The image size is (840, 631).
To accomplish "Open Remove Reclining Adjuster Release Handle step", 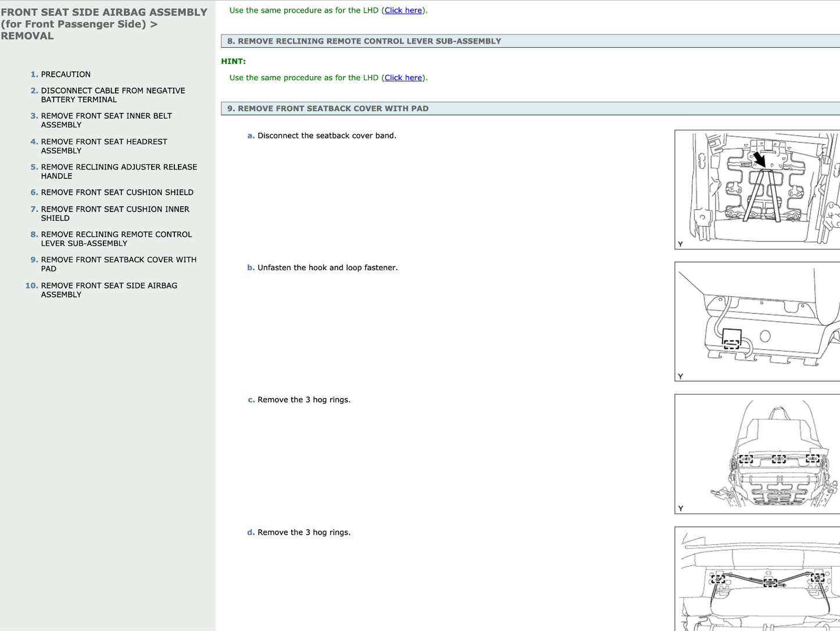I will (x=119, y=171).
